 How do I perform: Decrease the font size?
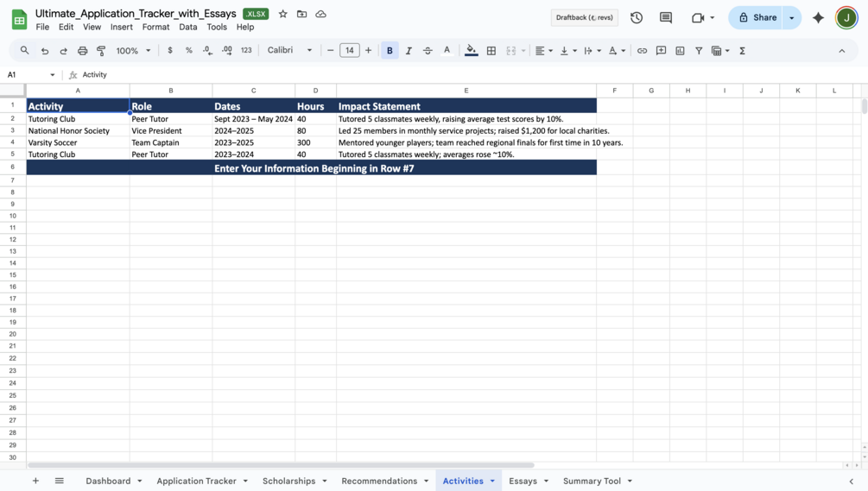331,50
